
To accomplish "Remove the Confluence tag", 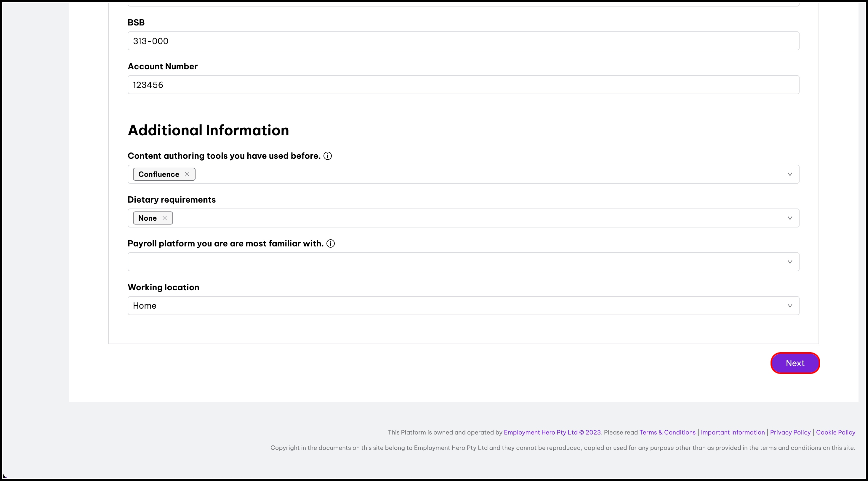I will 187,174.
